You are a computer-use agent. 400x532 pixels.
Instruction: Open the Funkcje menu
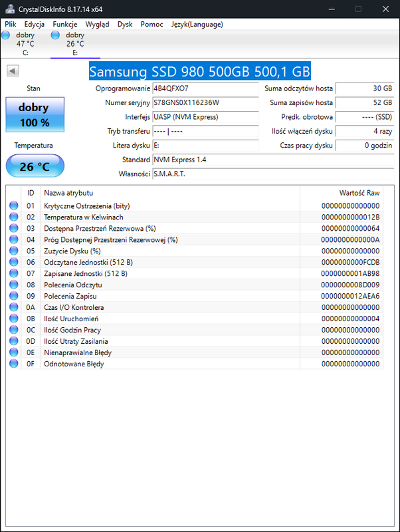64,24
